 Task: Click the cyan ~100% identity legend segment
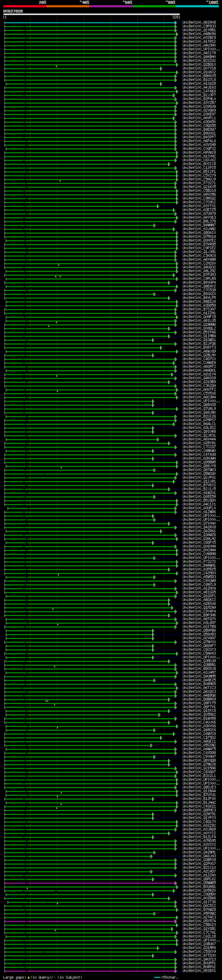coord(197,6)
